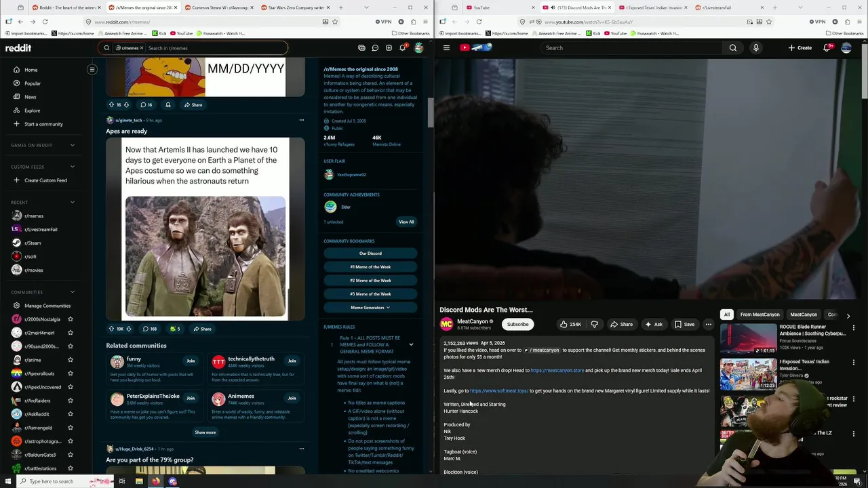Viewport: 868px width, 488px height.
Task: Favorite r/anime with its star
Action: coord(71,360)
